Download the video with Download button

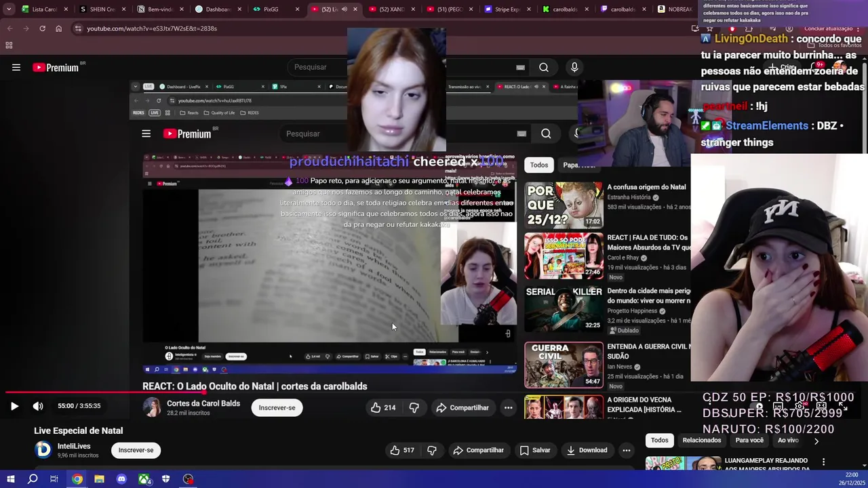pyautogui.click(x=587, y=450)
